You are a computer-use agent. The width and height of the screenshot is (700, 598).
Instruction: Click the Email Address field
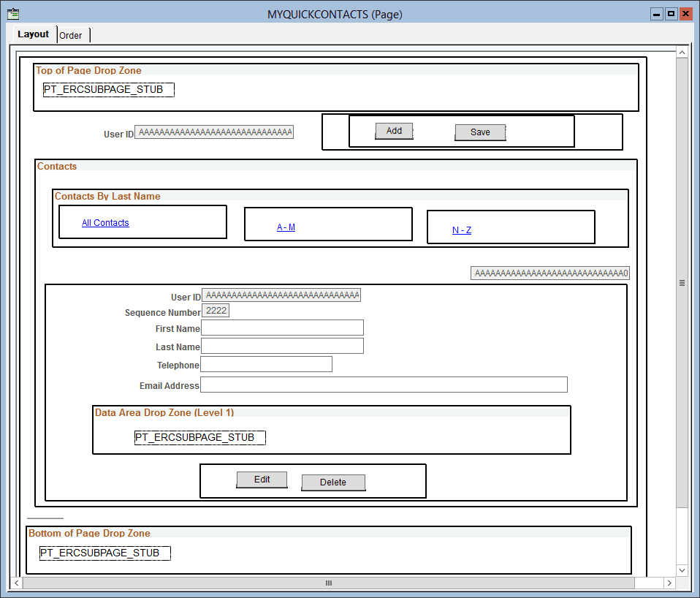click(x=385, y=384)
